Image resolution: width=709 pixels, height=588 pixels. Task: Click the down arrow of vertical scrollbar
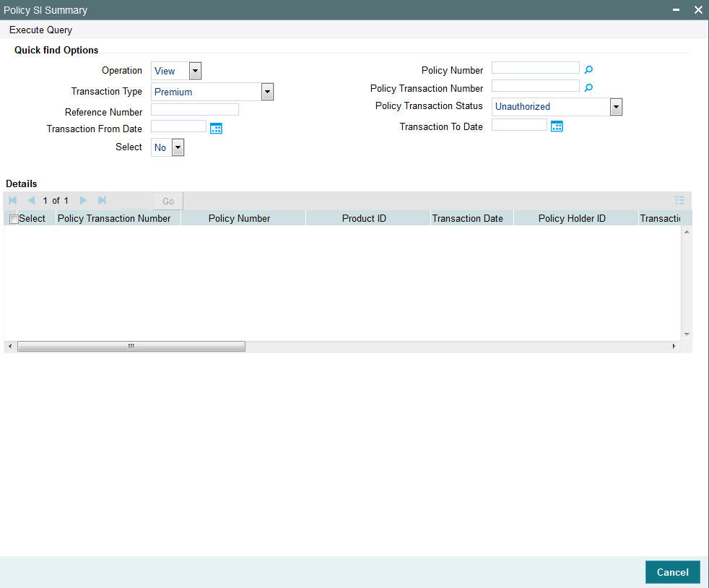(x=687, y=334)
